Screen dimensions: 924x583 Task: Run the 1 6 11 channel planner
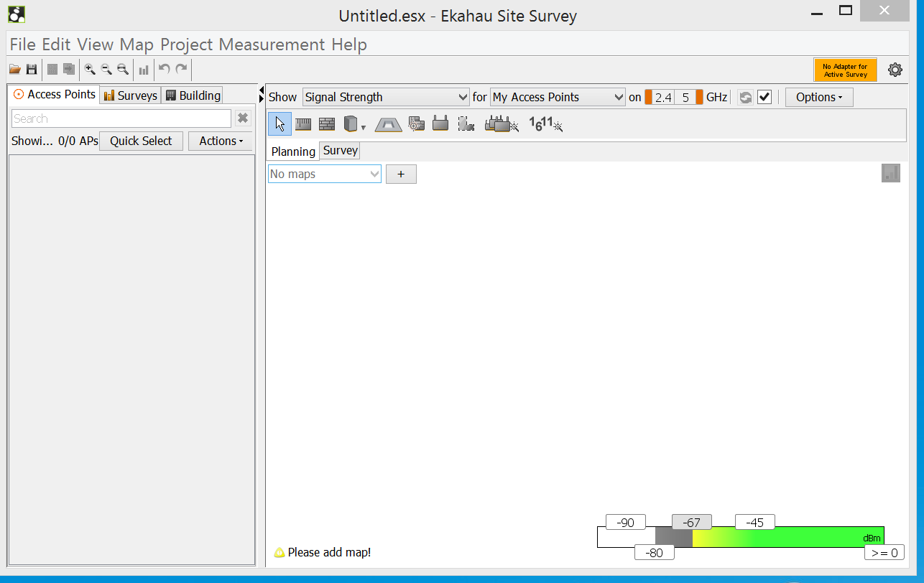point(546,123)
